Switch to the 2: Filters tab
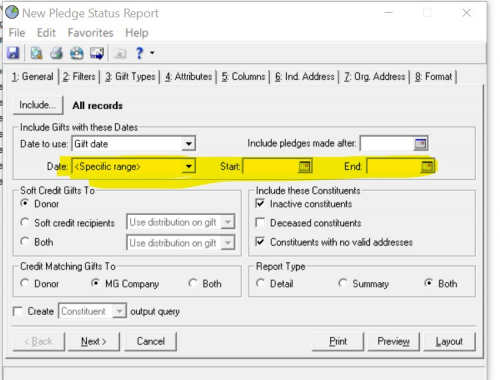Image resolution: width=500 pixels, height=380 pixels. point(79,77)
